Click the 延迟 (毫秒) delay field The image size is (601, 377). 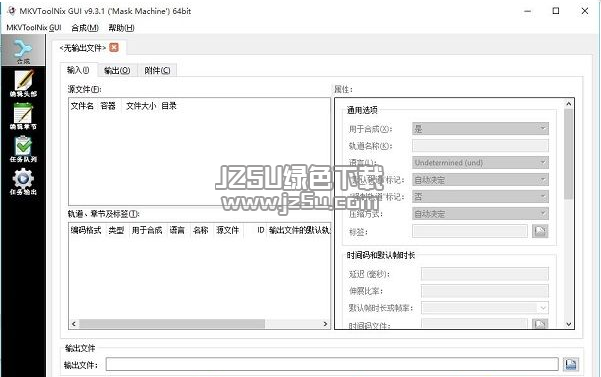tap(485, 274)
